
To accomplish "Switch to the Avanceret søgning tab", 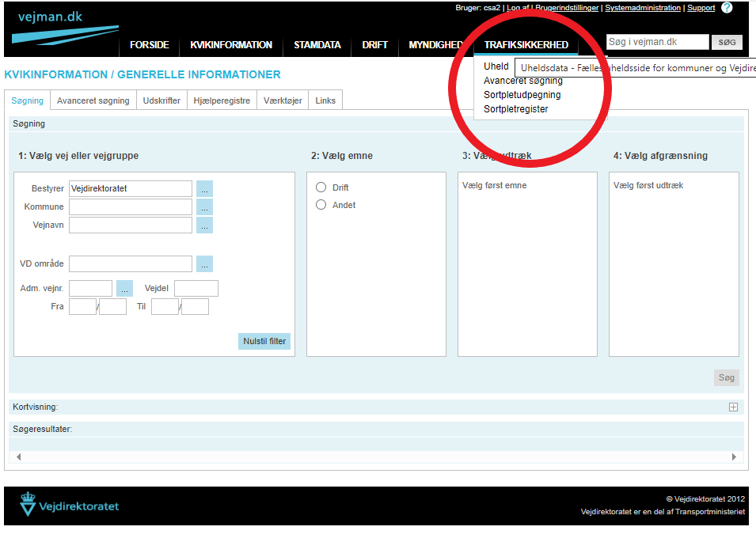I will 93,101.
